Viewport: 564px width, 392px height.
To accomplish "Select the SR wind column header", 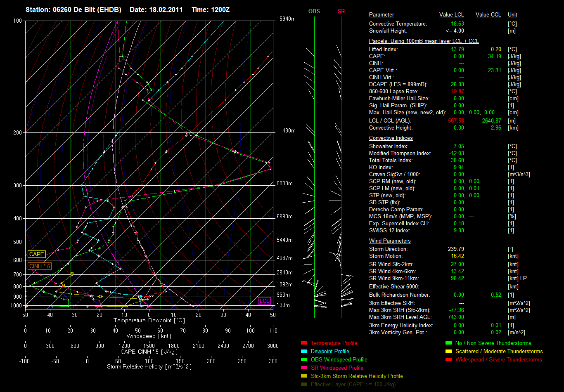I will click(x=341, y=11).
